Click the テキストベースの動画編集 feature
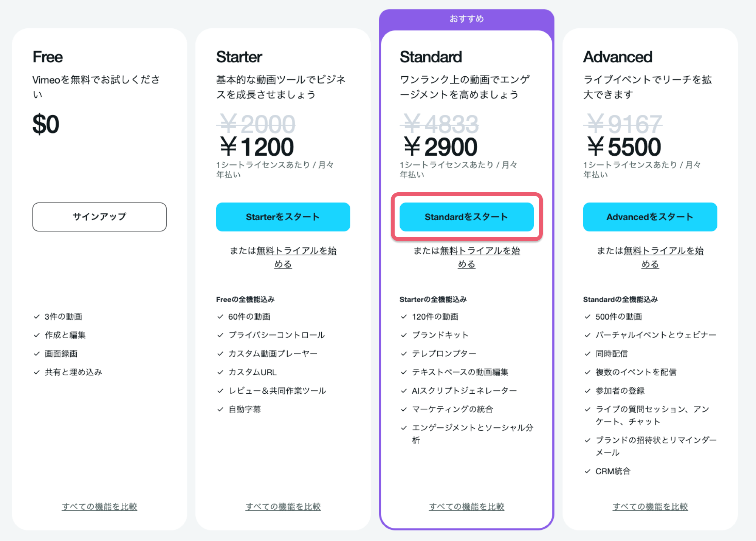756x541 pixels. pyautogui.click(x=460, y=372)
